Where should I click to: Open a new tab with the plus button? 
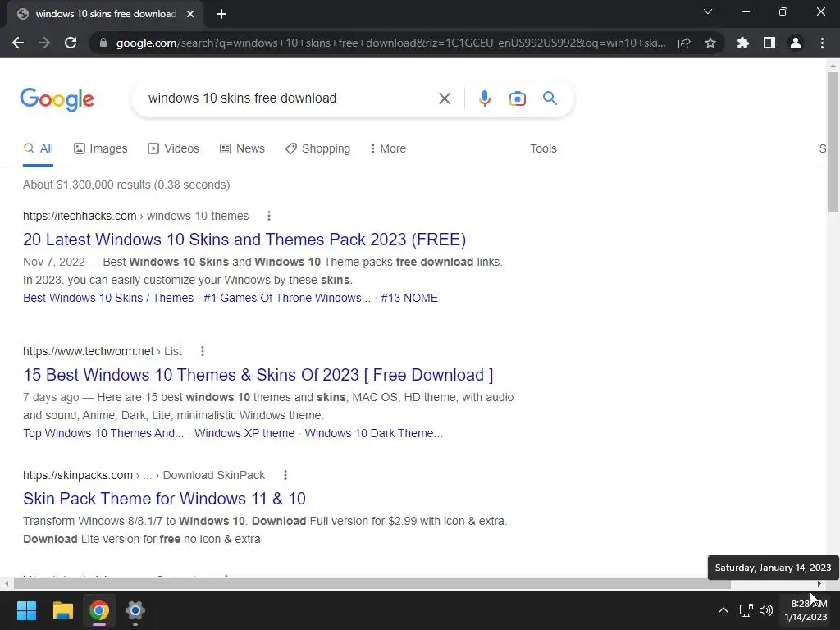pos(221,14)
